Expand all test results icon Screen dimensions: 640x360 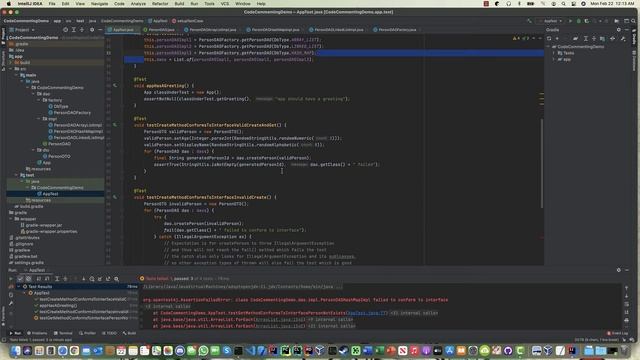tap(57, 279)
